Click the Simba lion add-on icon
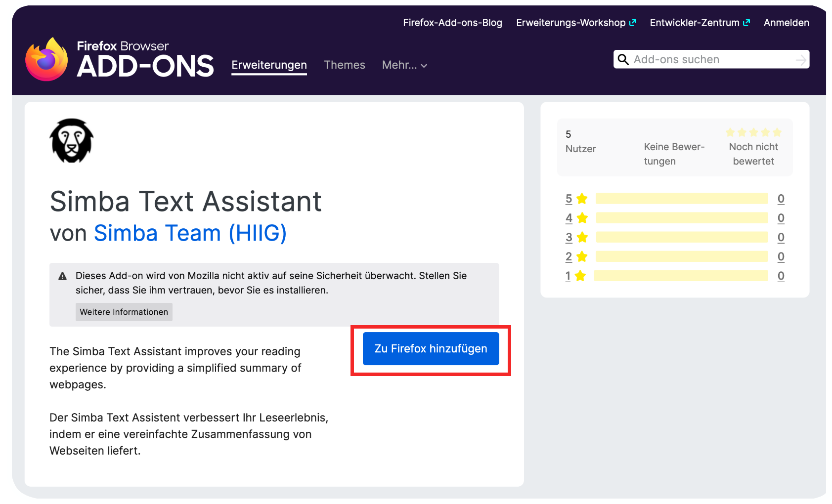Image resolution: width=832 pixels, height=504 pixels. [72, 140]
